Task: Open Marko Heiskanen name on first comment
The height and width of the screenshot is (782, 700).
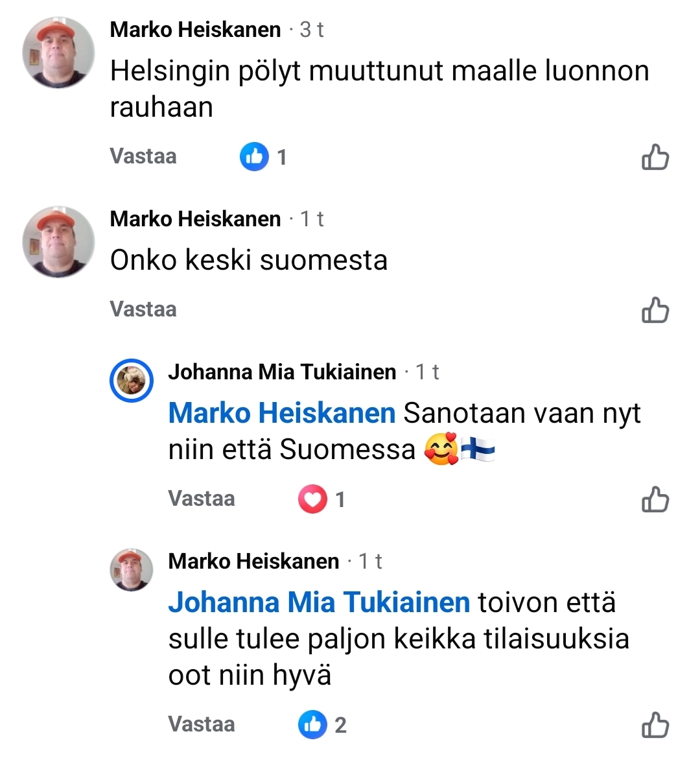Action: pyautogui.click(x=195, y=30)
